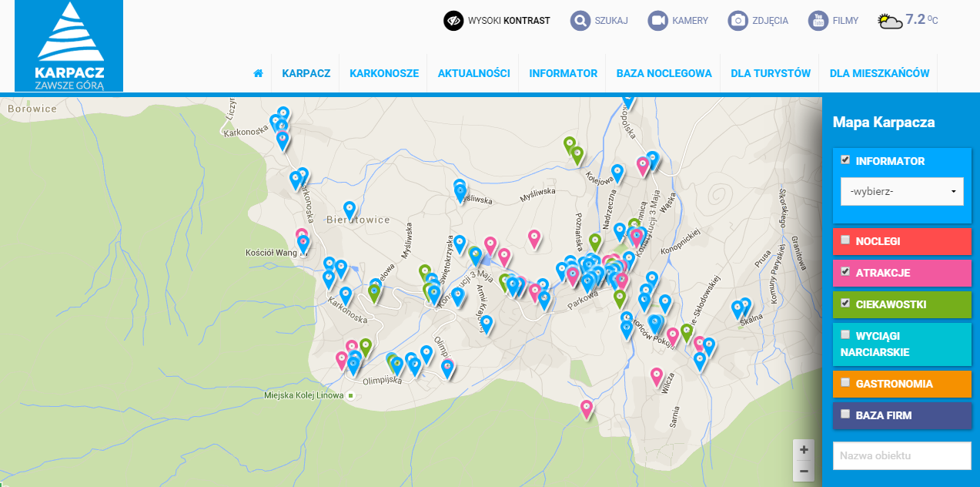
Task: Select the blue pin at Olimpijska street end
Action: pyautogui.click(x=447, y=368)
